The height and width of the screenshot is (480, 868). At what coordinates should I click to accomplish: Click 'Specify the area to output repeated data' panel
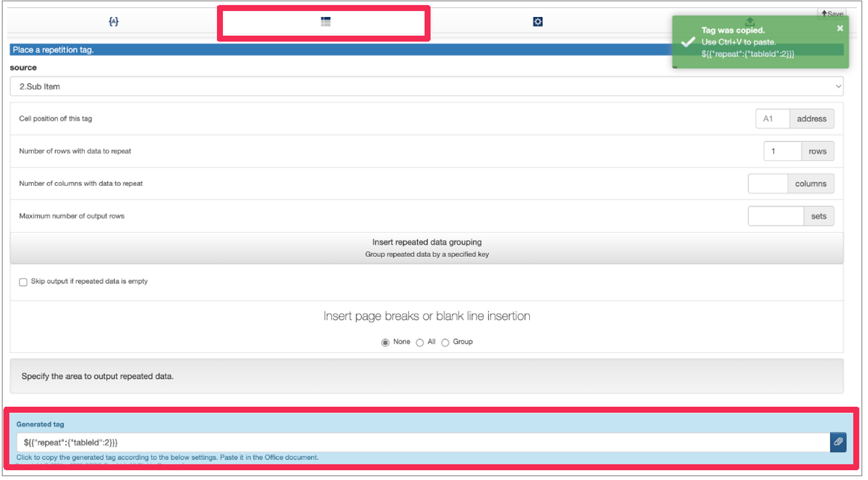tap(426, 376)
